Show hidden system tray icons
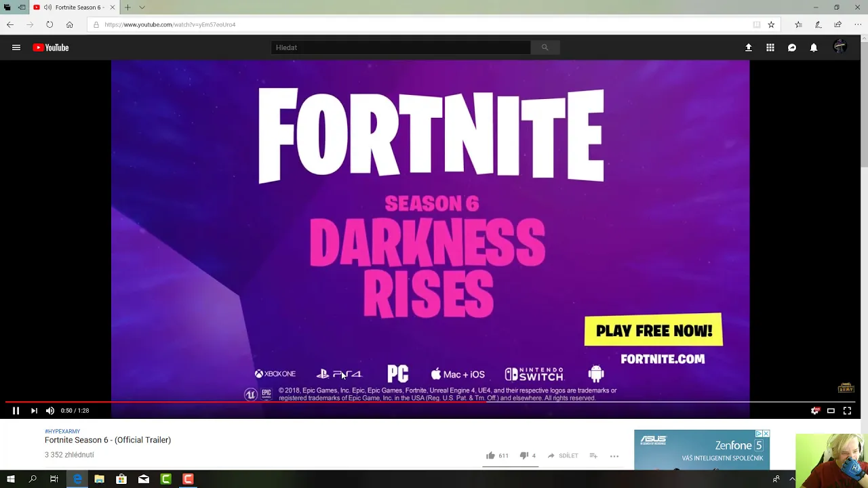 792,479
